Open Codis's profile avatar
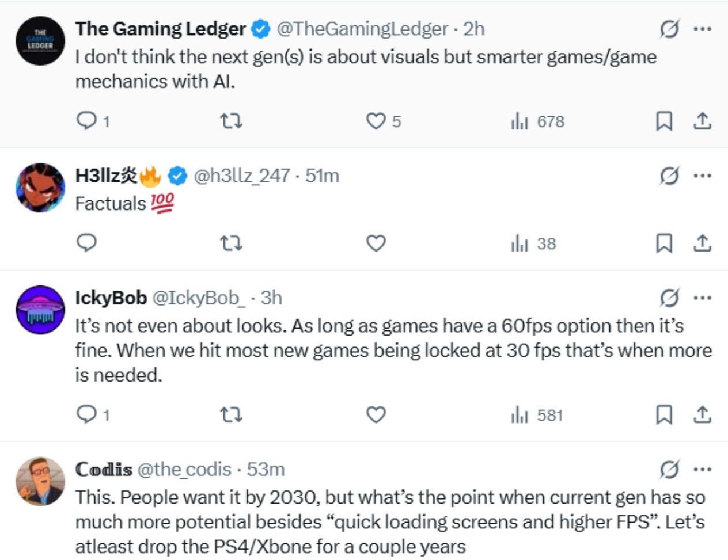Image resolution: width=728 pixels, height=560 pixels. pos(40,482)
